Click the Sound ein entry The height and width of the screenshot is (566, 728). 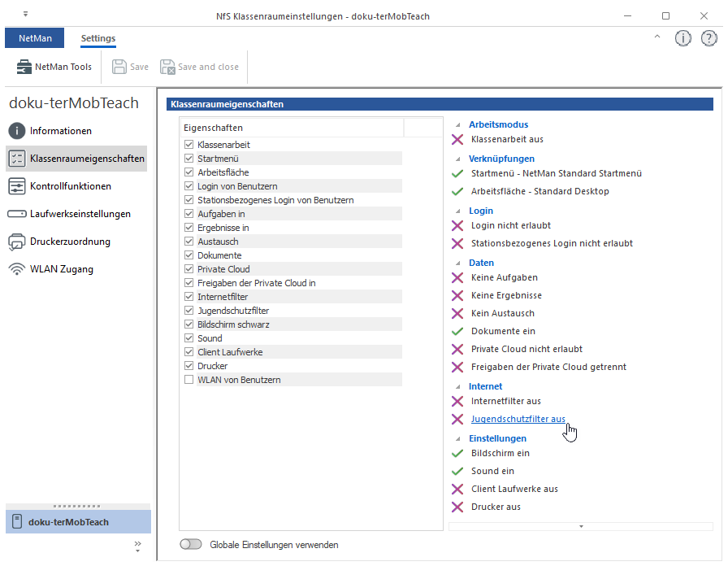(492, 471)
